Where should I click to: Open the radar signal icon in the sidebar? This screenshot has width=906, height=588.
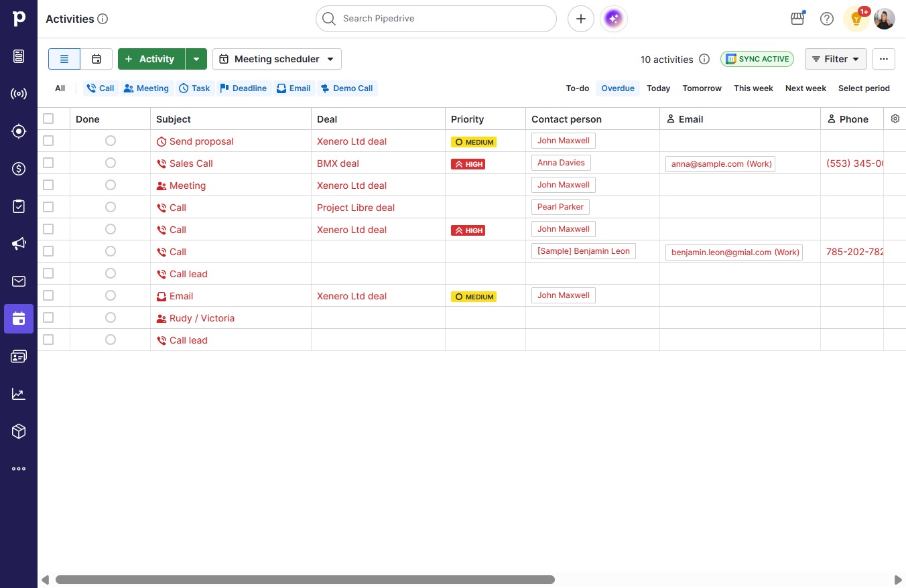[19, 94]
